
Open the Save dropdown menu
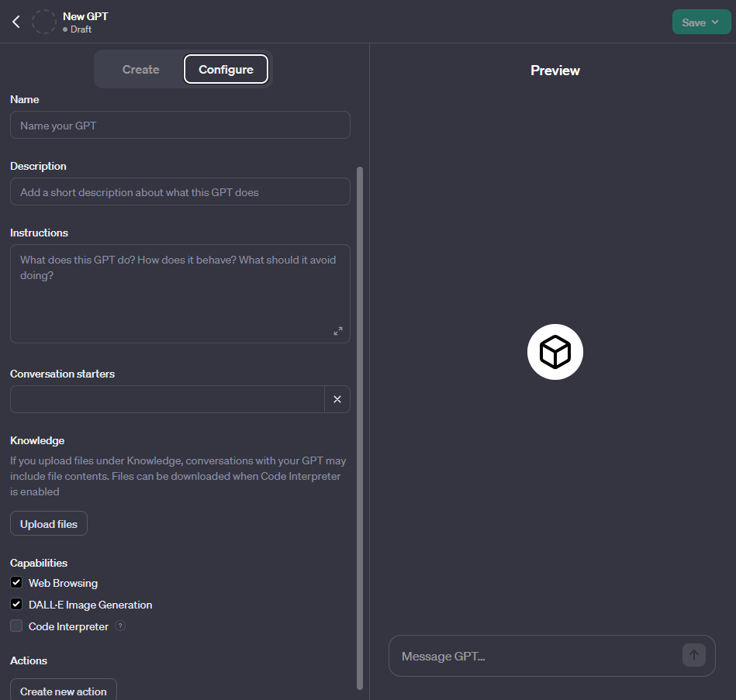701,22
